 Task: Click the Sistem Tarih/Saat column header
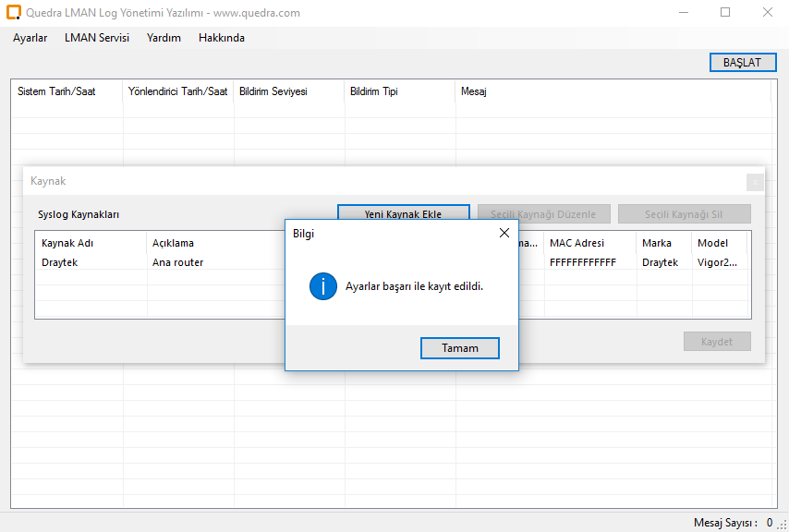point(56,91)
